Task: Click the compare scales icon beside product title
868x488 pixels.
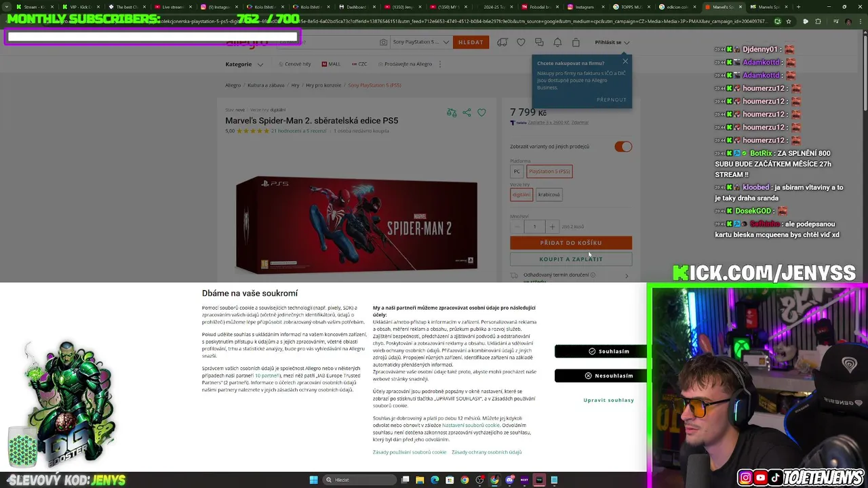Action: point(452,113)
